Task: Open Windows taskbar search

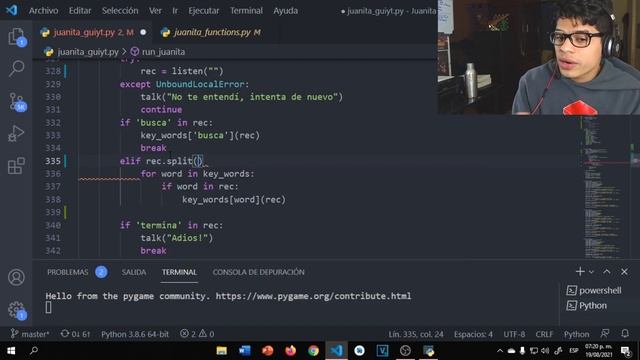Action: point(34,351)
